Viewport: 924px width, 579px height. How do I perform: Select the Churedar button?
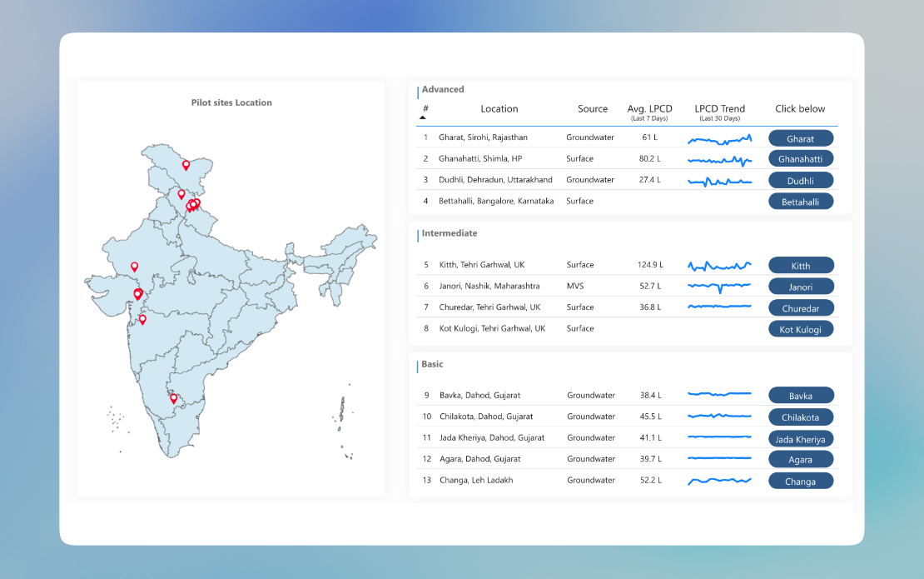800,307
